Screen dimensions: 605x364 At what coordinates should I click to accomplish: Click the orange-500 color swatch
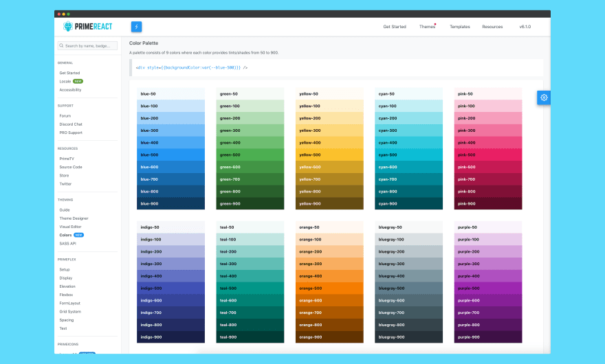[329, 288]
